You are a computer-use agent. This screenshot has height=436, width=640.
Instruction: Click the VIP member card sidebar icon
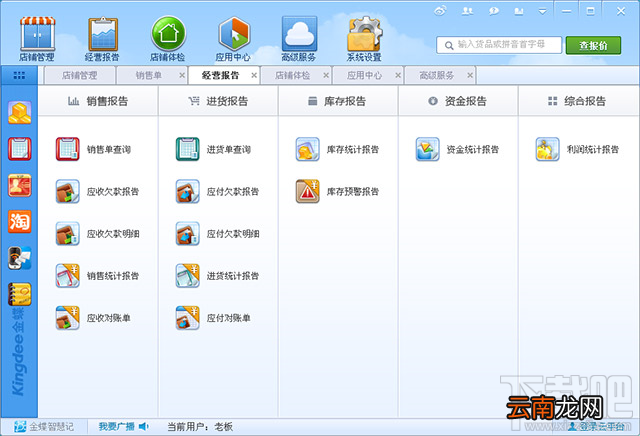click(20, 185)
